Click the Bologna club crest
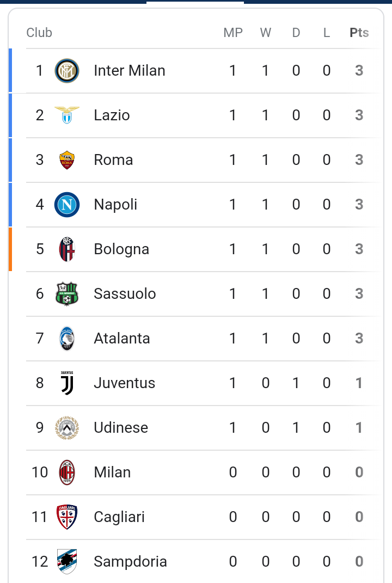The width and height of the screenshot is (392, 583). (x=67, y=249)
